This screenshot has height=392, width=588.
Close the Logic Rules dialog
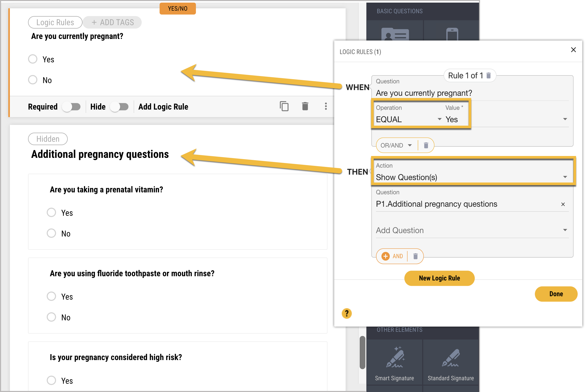[x=573, y=50]
